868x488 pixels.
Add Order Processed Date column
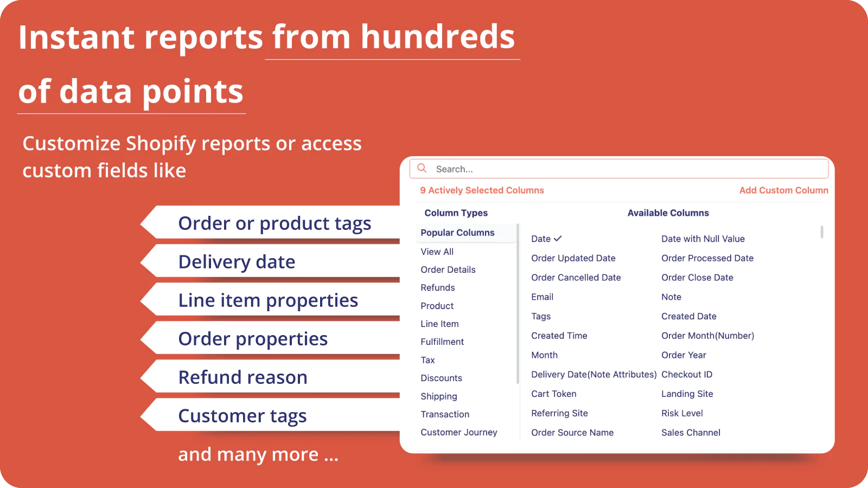tap(707, 258)
